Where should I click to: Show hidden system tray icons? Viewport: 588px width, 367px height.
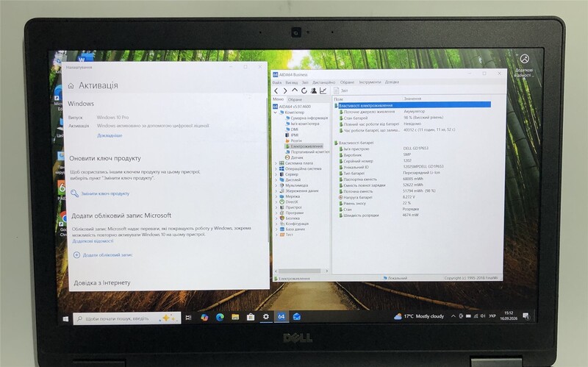pyautogui.click(x=453, y=316)
